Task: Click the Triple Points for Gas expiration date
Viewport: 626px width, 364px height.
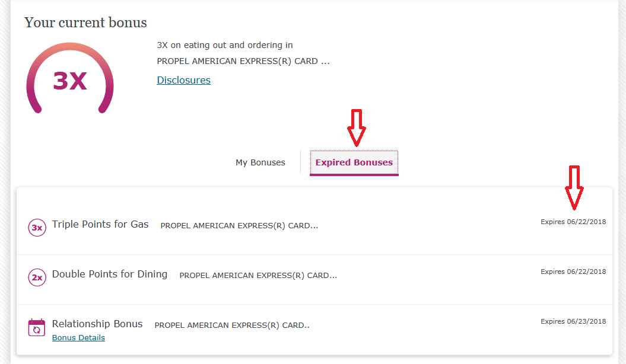Action: 573,222
